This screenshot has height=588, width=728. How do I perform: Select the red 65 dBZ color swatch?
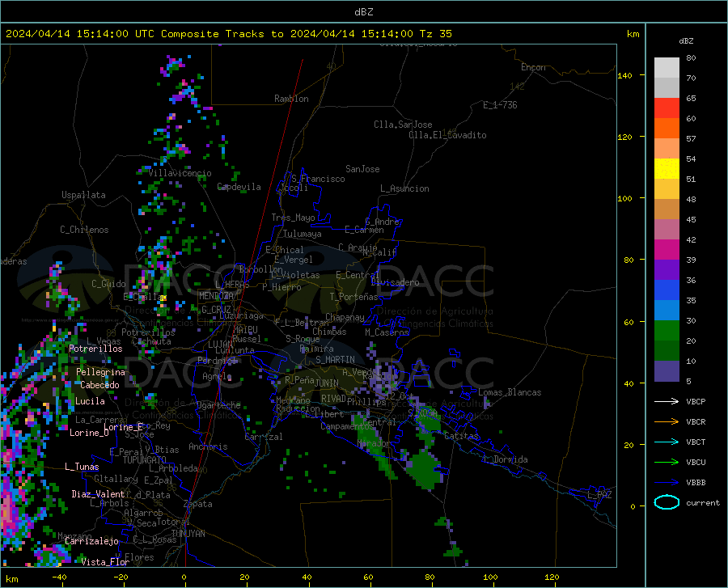[x=667, y=108]
